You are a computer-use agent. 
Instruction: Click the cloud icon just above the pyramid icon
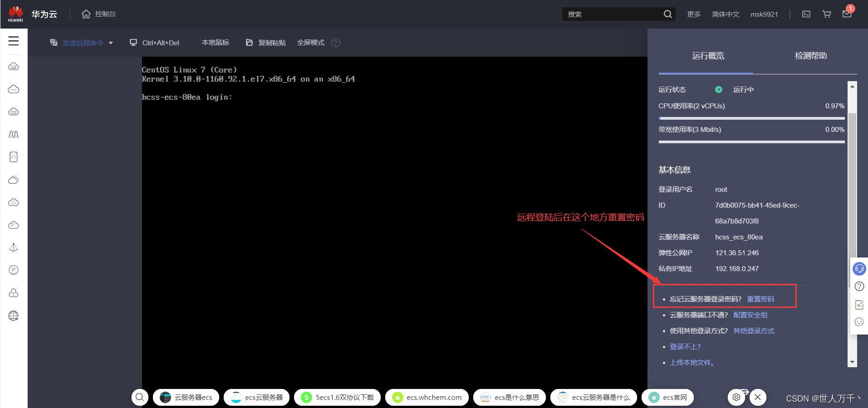tap(14, 225)
